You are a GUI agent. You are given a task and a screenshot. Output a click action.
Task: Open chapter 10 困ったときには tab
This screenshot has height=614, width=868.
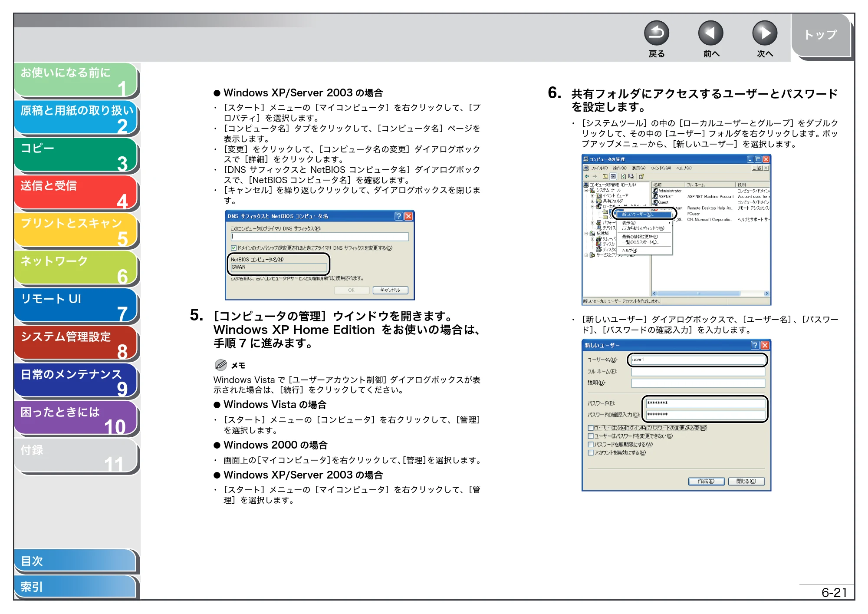76,419
